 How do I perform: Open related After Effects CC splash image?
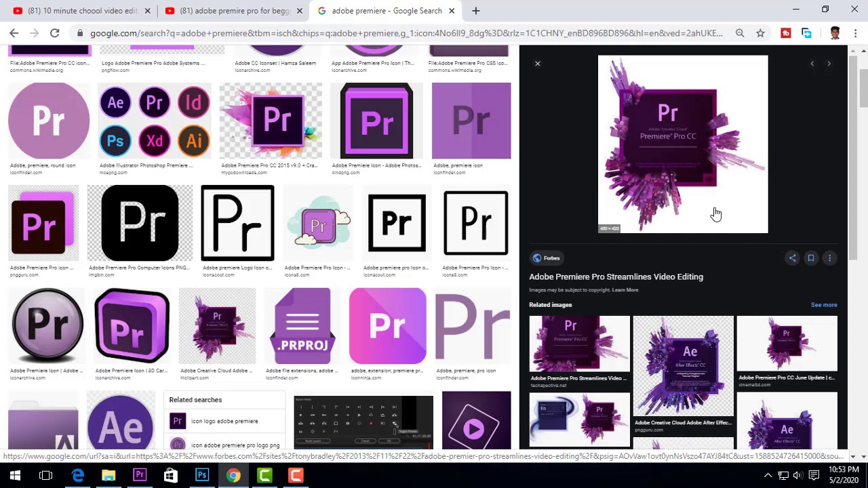coord(683,366)
